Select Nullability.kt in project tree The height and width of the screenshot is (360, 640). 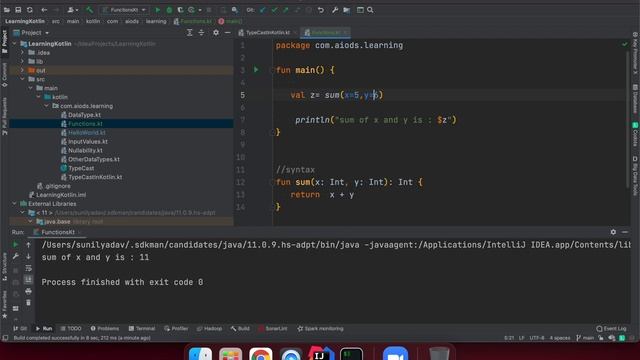pyautogui.click(x=85, y=151)
